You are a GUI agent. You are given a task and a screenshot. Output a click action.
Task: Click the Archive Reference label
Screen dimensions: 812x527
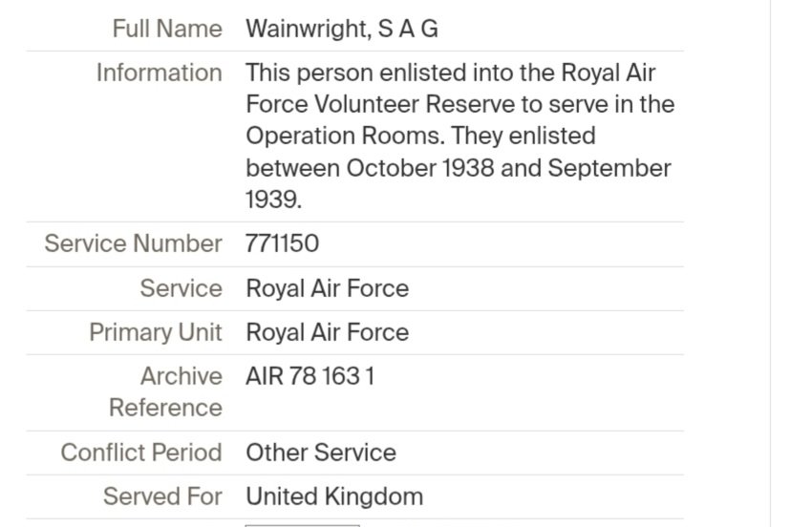click(x=165, y=391)
